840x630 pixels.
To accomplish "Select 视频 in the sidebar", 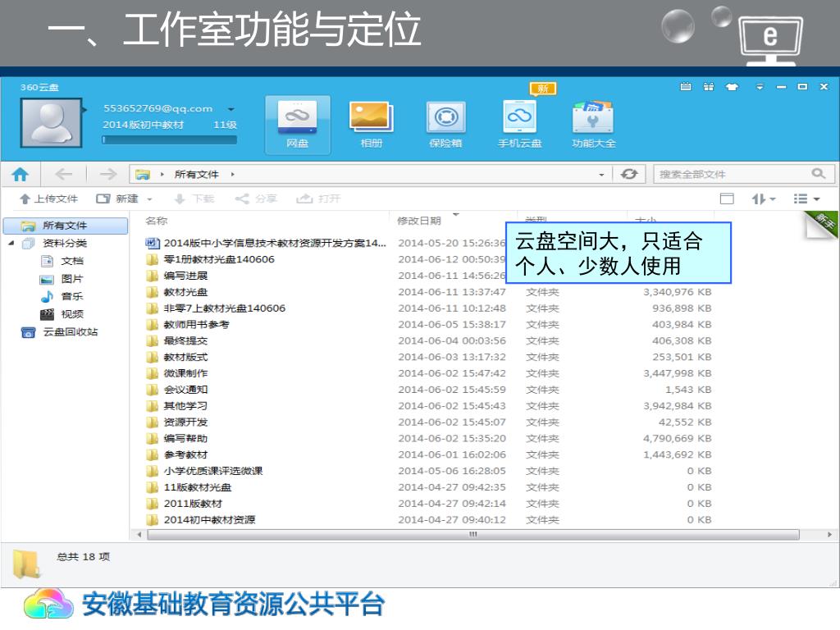I will [x=62, y=314].
